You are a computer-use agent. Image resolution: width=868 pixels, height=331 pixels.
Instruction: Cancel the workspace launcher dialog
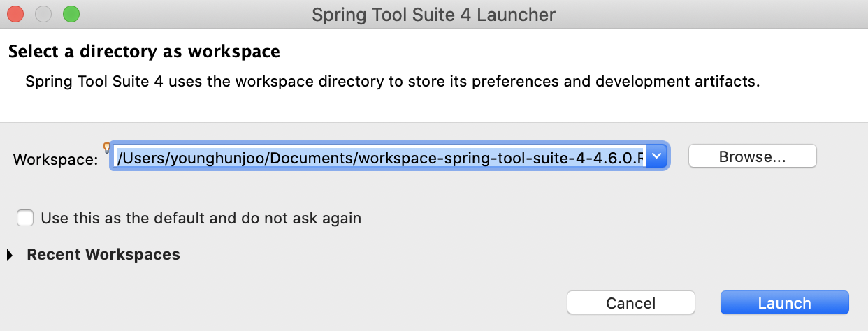coord(630,303)
